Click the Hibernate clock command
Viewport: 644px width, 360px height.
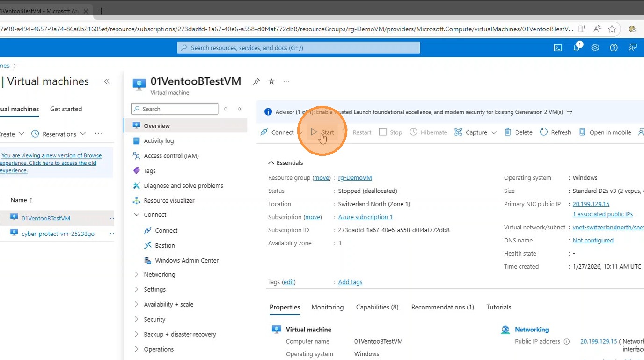(428, 132)
